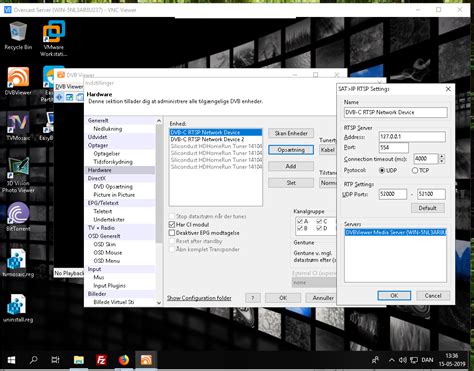Select UDP protocol radio button
This screenshot has height=371, width=474.
coord(382,170)
